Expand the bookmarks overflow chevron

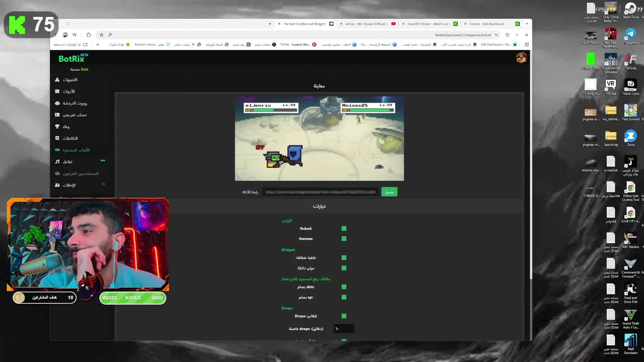click(x=98, y=44)
